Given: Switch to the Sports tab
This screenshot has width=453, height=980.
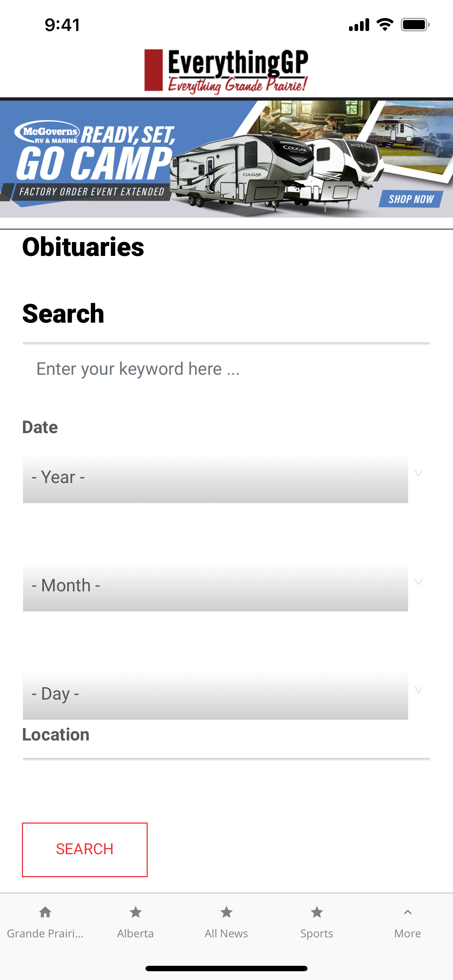Looking at the screenshot, I should coord(317,922).
